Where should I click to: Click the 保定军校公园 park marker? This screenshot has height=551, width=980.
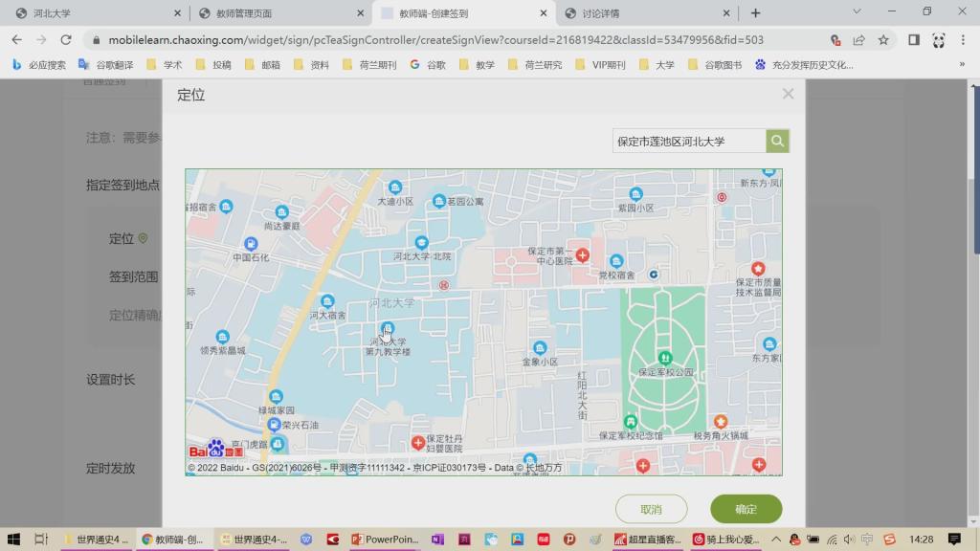(x=665, y=358)
